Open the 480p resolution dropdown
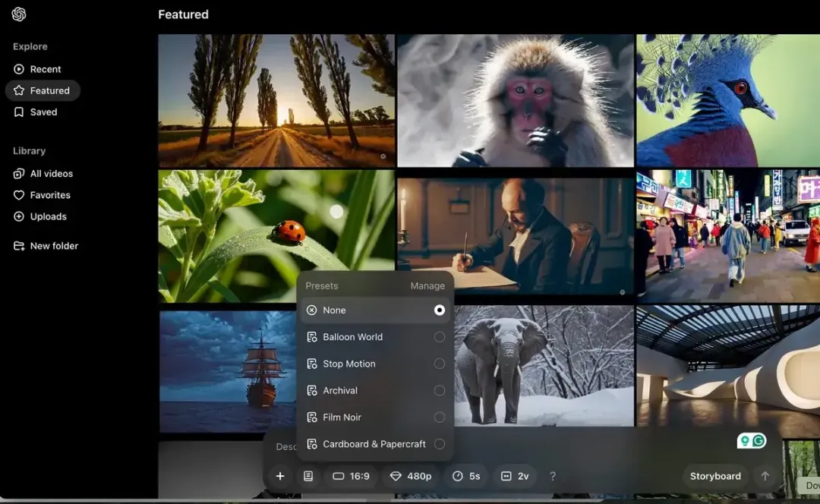Image resolution: width=820 pixels, height=504 pixels. click(x=411, y=476)
